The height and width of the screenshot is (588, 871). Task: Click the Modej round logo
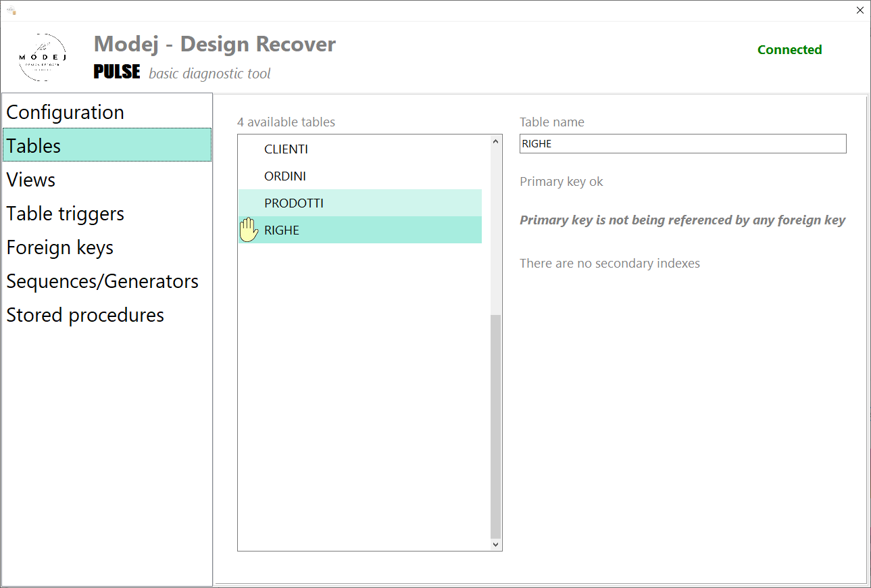tap(42, 57)
